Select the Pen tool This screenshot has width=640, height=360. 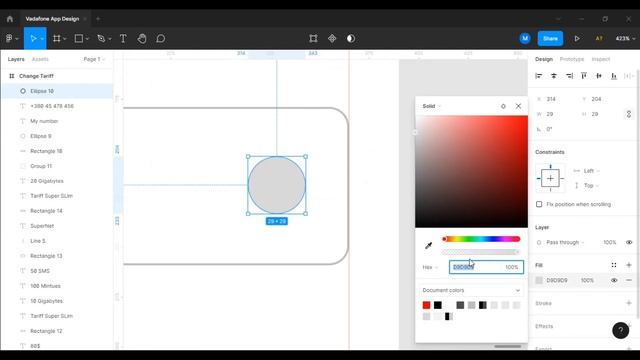[x=101, y=38]
